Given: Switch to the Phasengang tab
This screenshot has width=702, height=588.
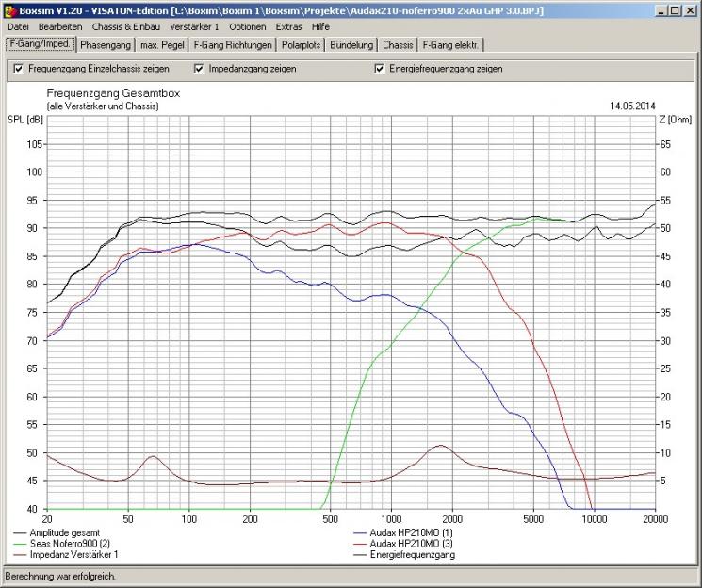Looking at the screenshot, I should click(106, 45).
